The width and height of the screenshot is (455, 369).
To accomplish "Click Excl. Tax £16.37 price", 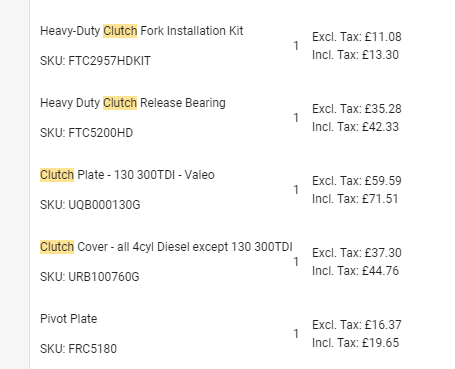I will pyautogui.click(x=357, y=325).
